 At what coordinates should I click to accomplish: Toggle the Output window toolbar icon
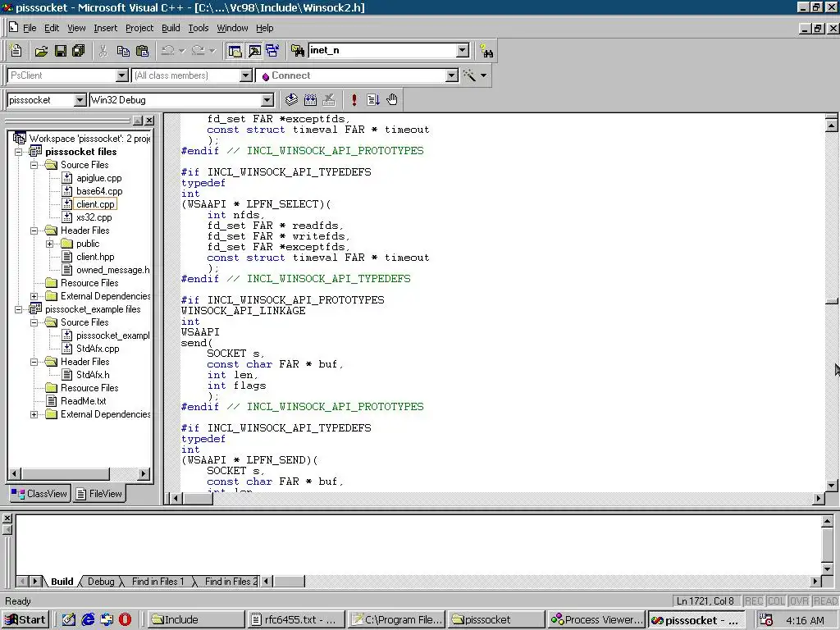tap(254, 51)
